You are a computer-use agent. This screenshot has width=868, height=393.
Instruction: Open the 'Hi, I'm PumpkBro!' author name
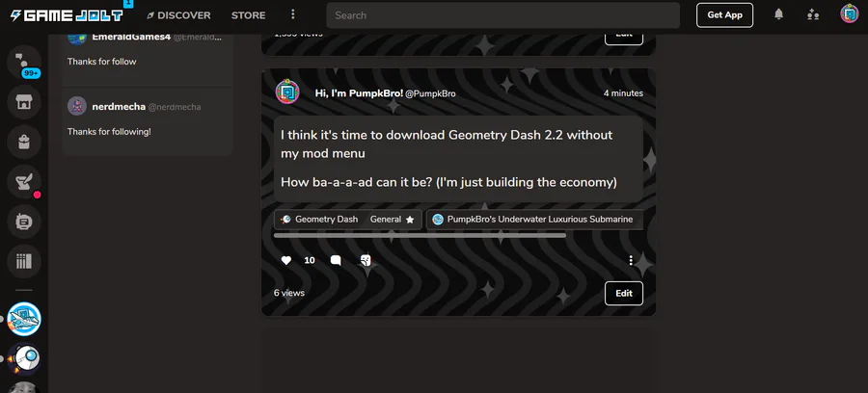click(x=359, y=93)
